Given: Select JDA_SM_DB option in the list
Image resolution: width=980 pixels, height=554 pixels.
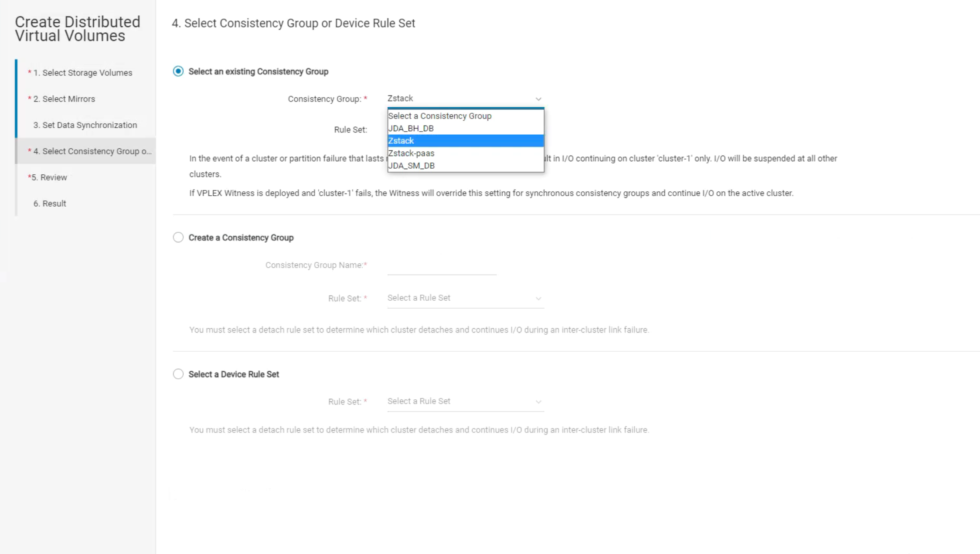Looking at the screenshot, I should [x=411, y=166].
